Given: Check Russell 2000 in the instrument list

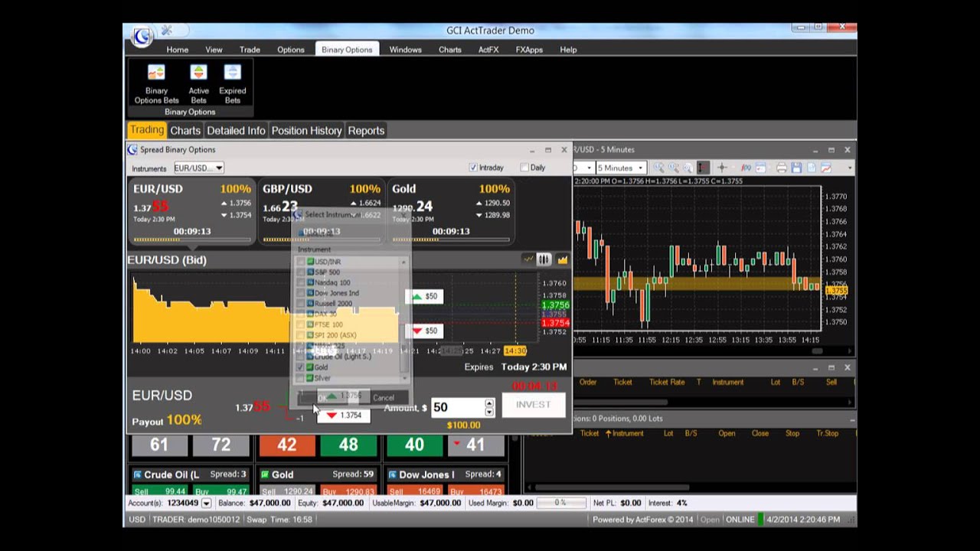Looking at the screenshot, I should coord(300,304).
